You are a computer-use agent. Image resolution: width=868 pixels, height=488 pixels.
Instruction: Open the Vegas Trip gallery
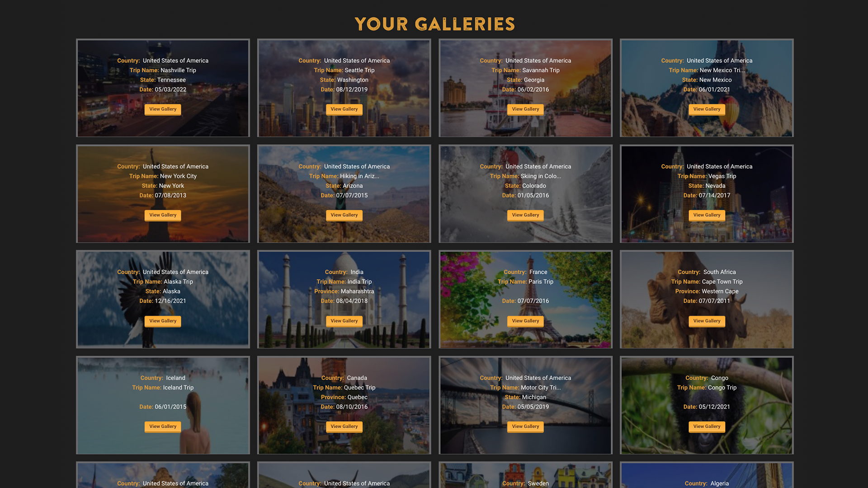(707, 215)
